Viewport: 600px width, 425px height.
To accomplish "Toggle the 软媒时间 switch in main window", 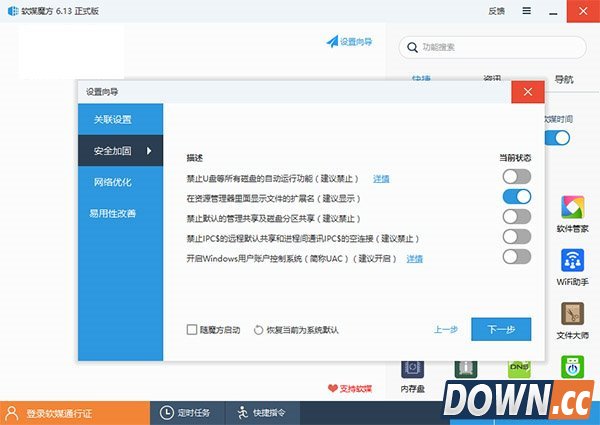I will (x=558, y=138).
